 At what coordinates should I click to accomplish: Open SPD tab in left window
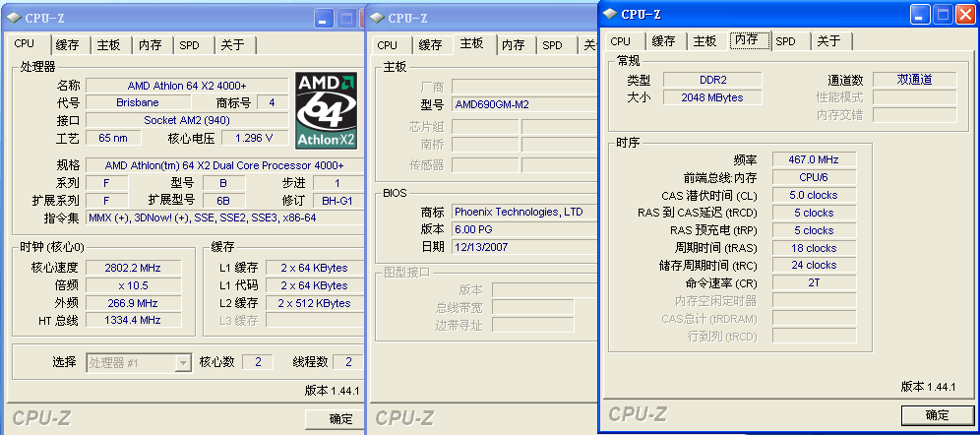click(x=189, y=45)
